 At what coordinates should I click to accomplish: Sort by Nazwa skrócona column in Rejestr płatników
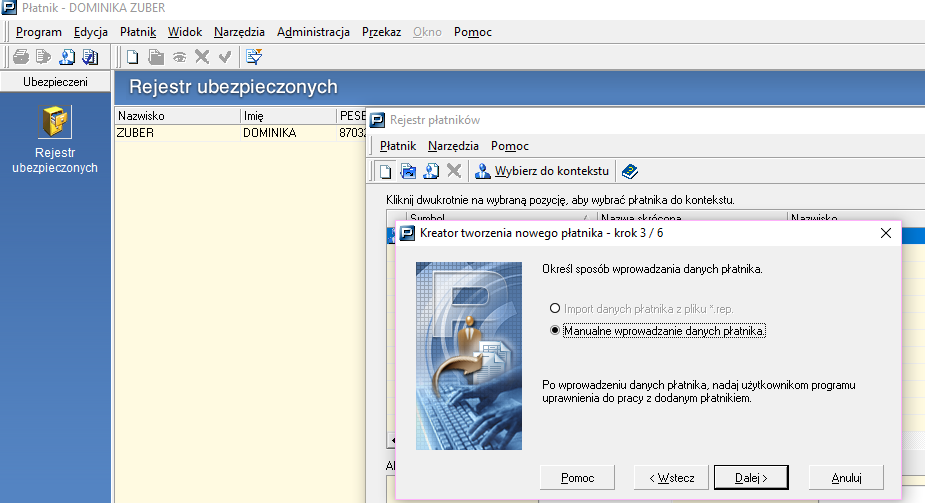tap(692, 218)
